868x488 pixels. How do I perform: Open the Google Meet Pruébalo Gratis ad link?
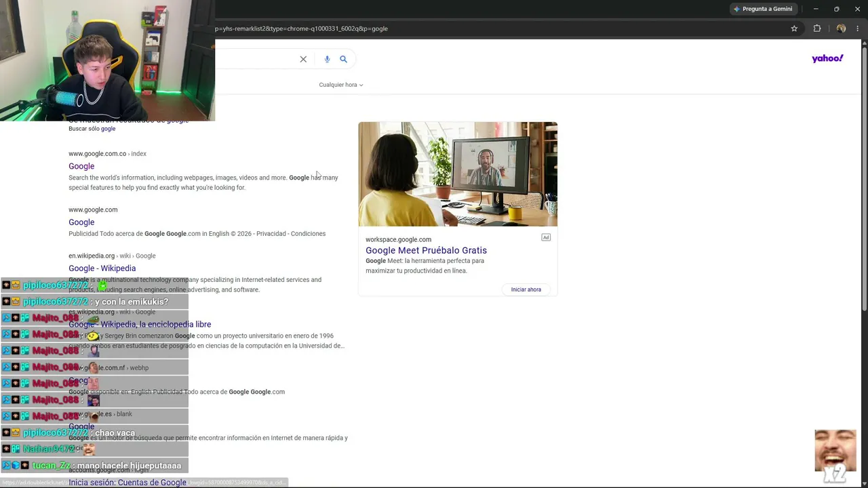(426, 250)
